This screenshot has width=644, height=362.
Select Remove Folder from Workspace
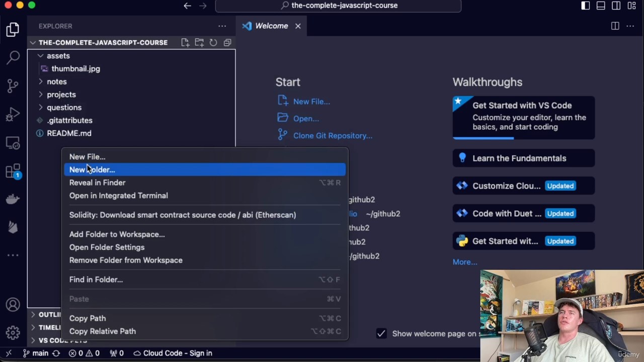(x=205, y=260)
